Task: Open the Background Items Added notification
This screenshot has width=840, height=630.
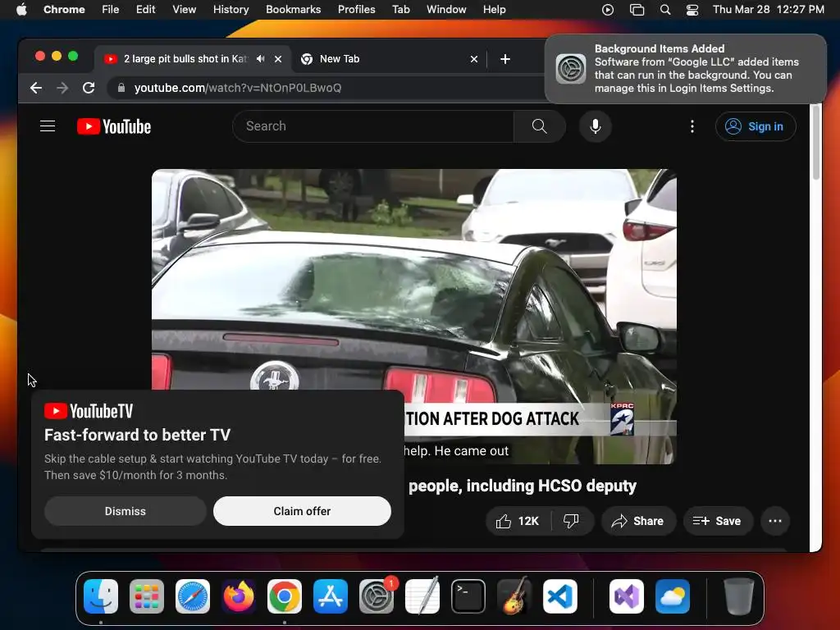Action: point(685,69)
